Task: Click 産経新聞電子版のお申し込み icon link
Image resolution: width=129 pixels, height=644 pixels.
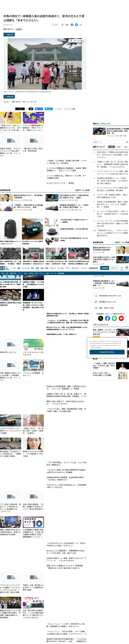Action: [111, 295]
